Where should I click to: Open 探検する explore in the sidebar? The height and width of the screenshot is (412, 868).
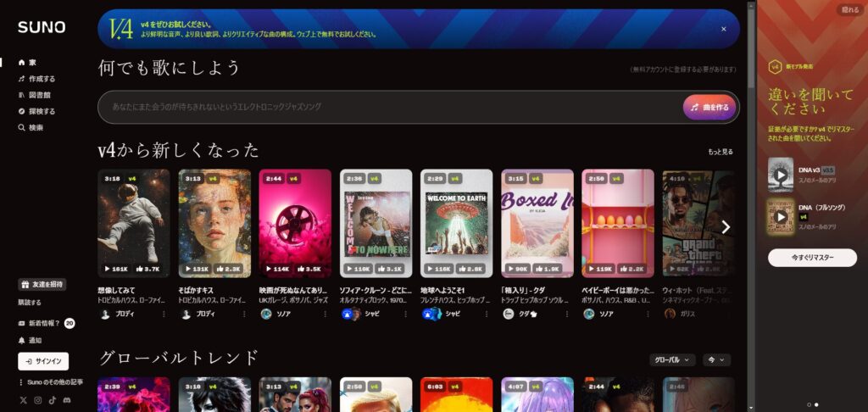36,111
